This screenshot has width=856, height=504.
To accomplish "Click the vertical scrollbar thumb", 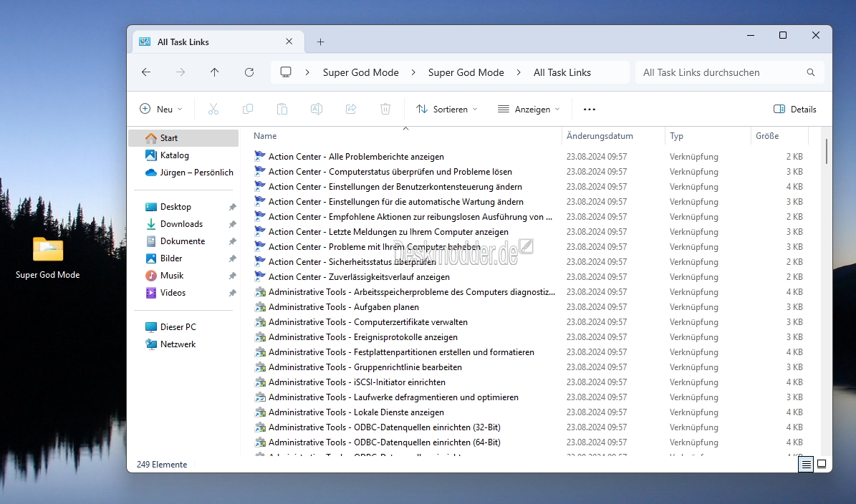I will (x=827, y=151).
